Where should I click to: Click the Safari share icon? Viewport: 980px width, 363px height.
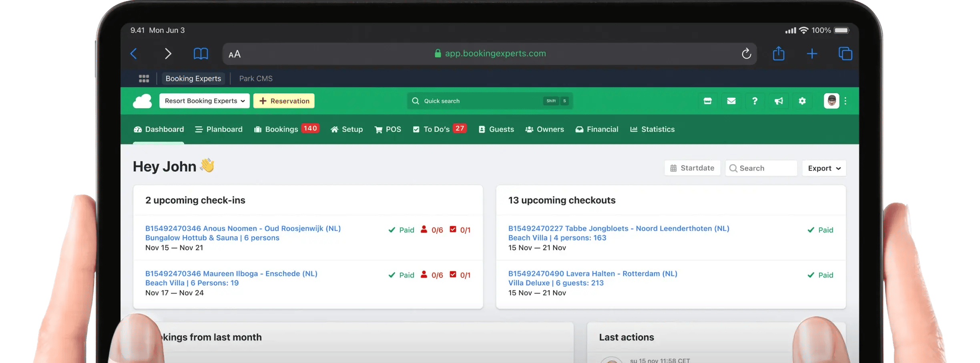pos(778,54)
